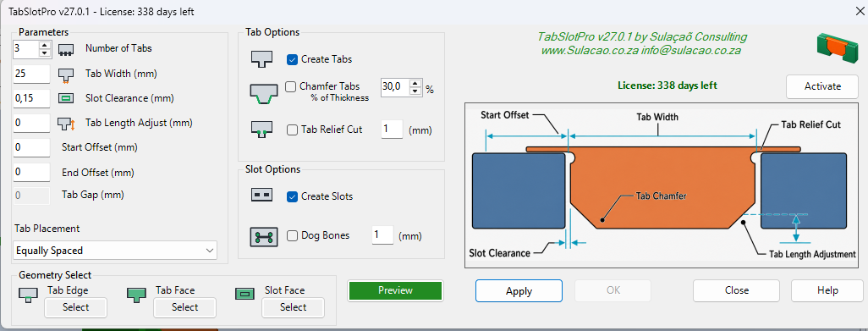Click the Slot Clearance input field

point(31,98)
